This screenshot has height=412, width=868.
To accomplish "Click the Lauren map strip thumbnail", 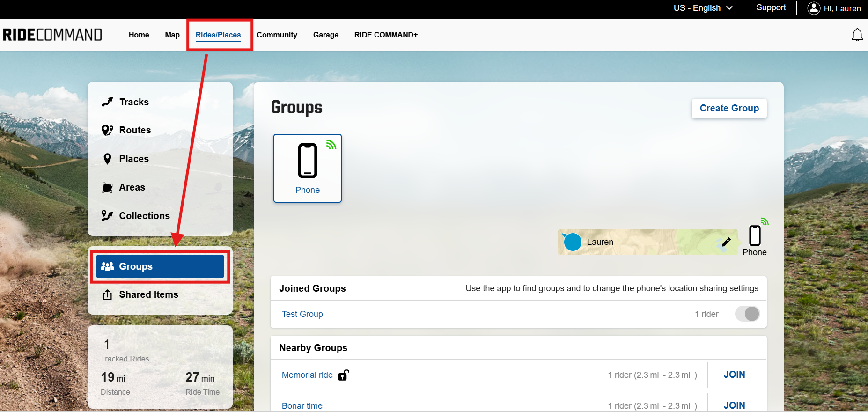I will [647, 242].
